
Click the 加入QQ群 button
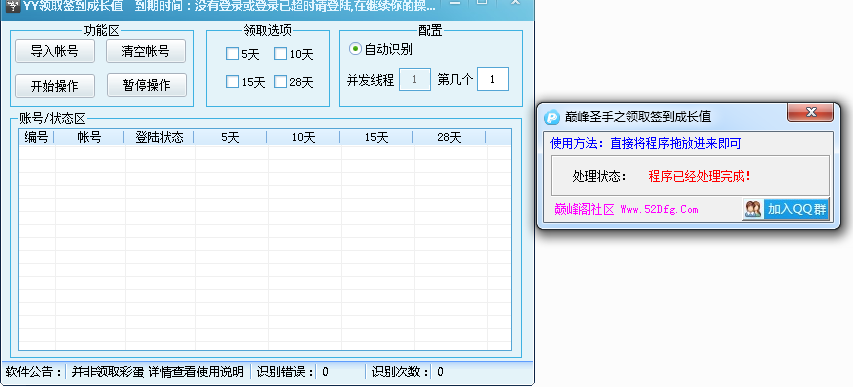(x=786, y=209)
